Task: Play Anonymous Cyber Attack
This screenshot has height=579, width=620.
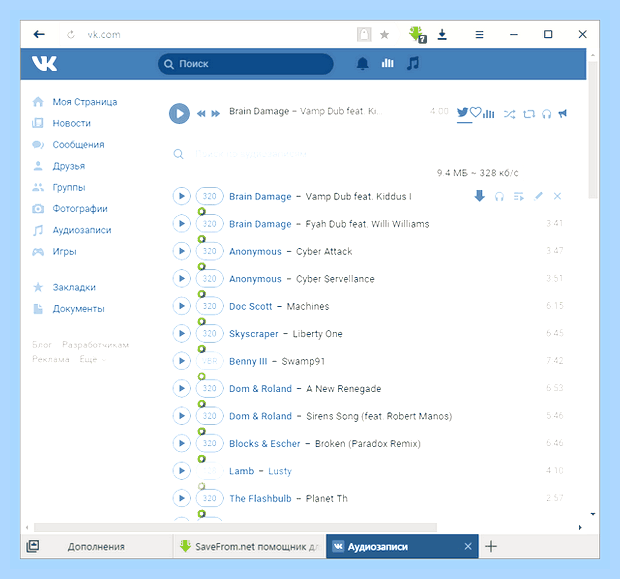Action: (181, 251)
